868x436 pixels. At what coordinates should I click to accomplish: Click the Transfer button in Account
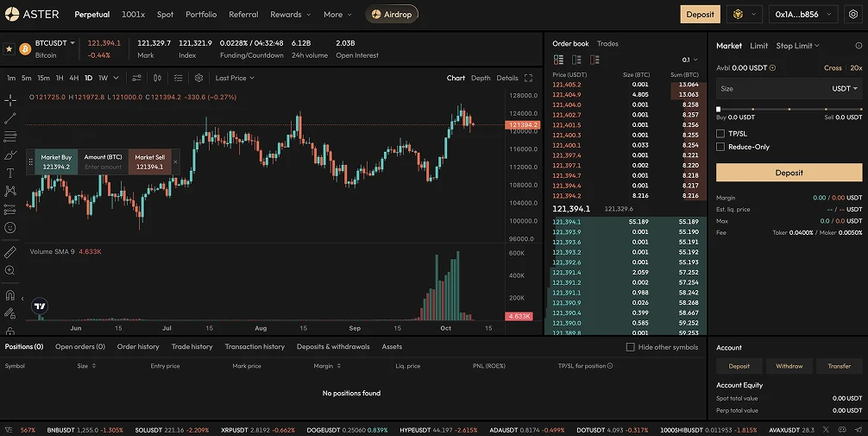pyautogui.click(x=840, y=366)
